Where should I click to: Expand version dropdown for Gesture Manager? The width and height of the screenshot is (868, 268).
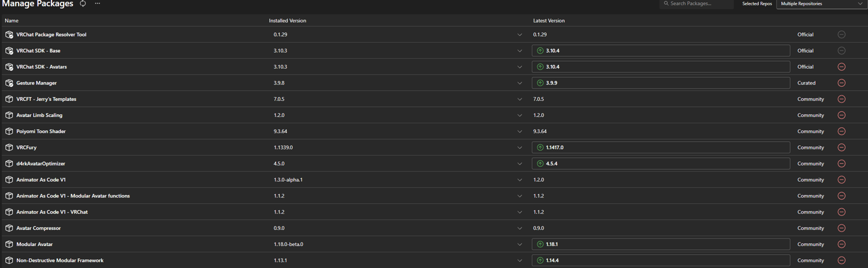pyautogui.click(x=520, y=83)
